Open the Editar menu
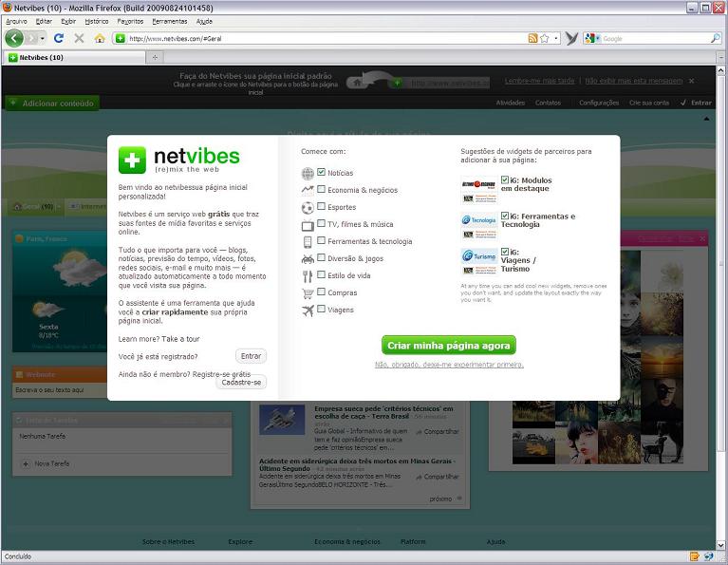This screenshot has height=565, width=728. [44, 22]
